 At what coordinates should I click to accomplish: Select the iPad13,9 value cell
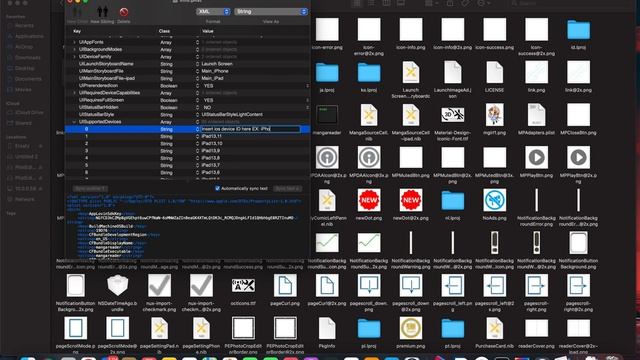point(211,151)
